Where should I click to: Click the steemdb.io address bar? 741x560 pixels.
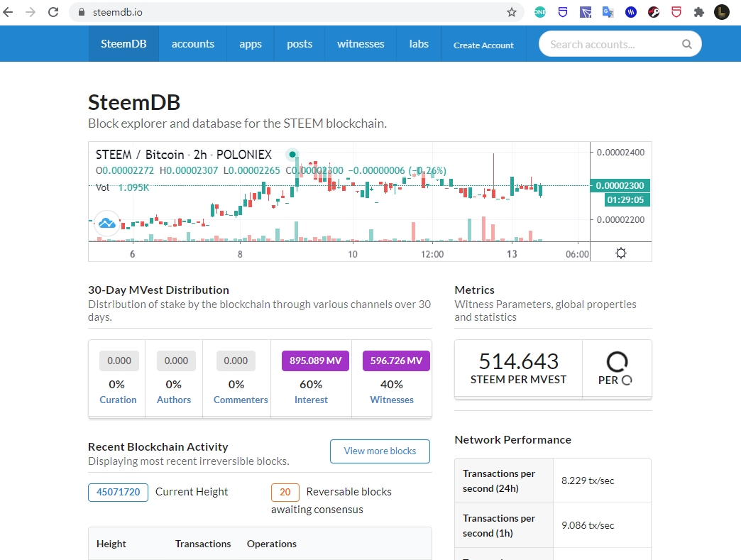coord(284,12)
